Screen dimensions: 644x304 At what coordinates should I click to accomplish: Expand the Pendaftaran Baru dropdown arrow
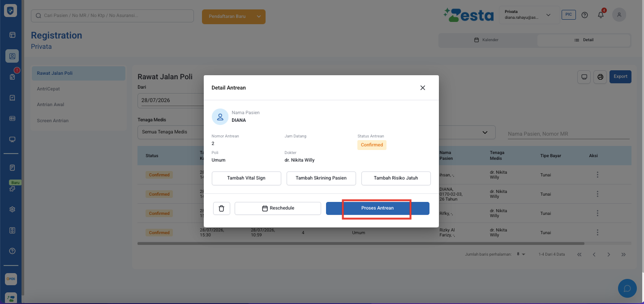(x=259, y=17)
